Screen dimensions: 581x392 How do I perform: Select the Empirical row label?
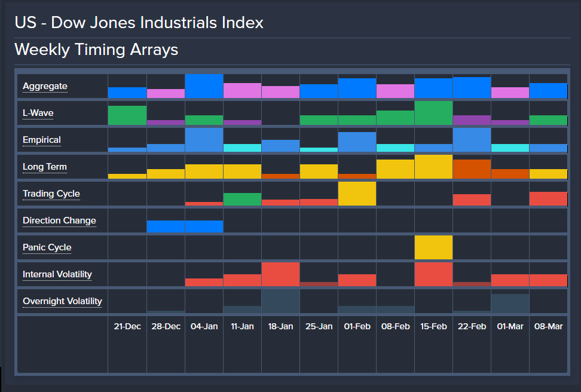click(x=41, y=140)
